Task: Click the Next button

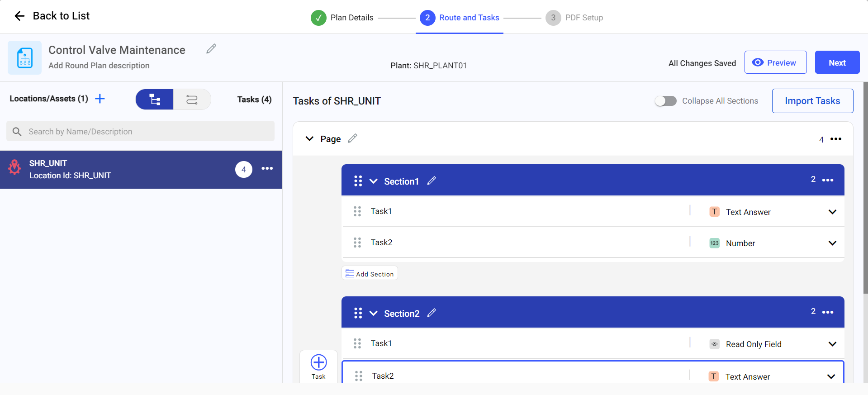Action: (x=837, y=62)
